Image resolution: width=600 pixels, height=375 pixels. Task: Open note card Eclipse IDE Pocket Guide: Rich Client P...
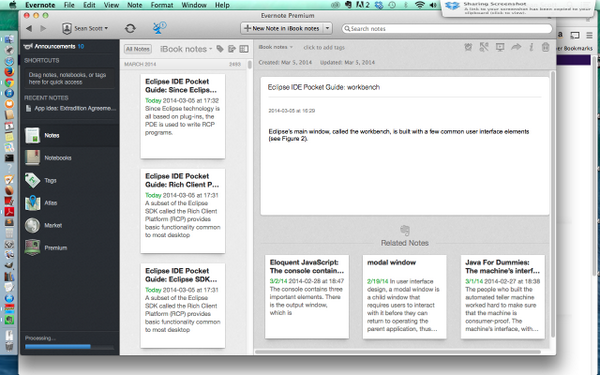[x=183, y=211]
